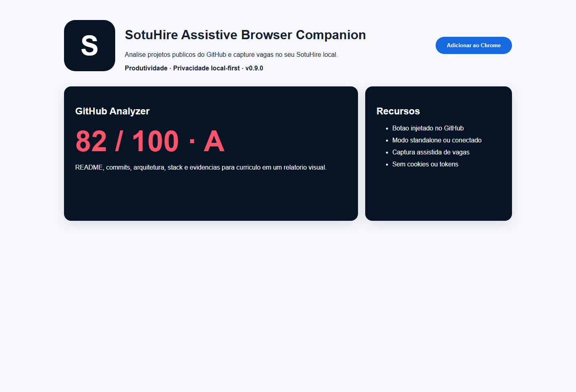Click the Recursos heading

(398, 111)
